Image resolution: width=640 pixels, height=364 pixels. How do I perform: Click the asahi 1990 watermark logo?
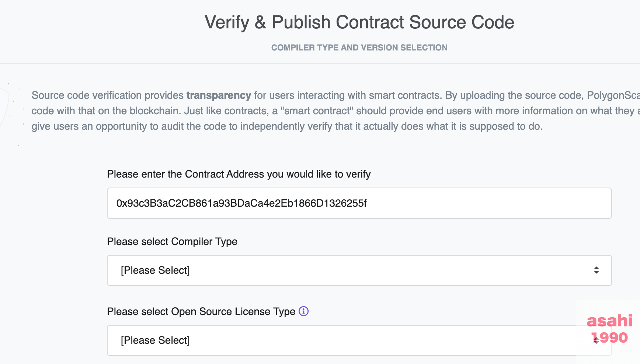tap(609, 329)
